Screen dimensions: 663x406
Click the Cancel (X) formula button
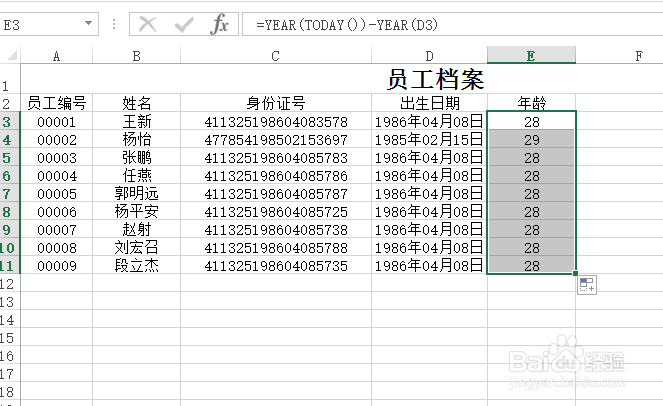click(x=148, y=24)
